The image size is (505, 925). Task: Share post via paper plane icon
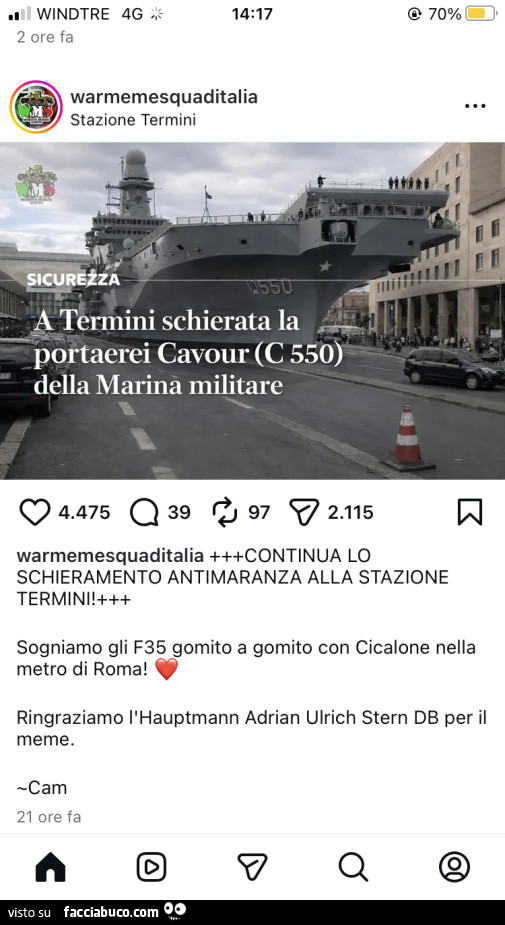pos(304,511)
